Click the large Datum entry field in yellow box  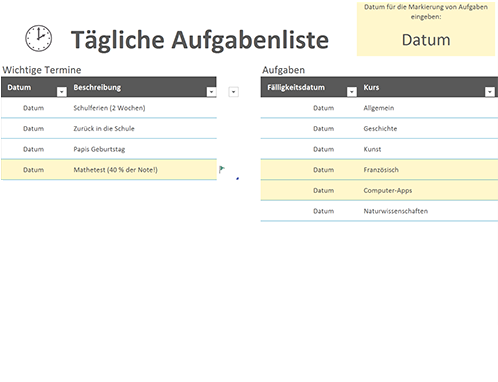[426, 40]
